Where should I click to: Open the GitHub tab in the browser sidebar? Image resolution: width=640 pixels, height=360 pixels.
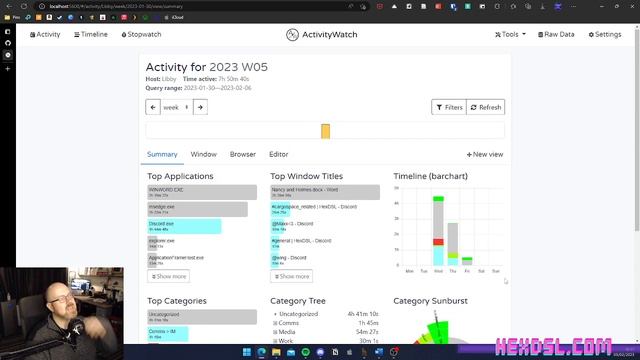click(x=8, y=43)
